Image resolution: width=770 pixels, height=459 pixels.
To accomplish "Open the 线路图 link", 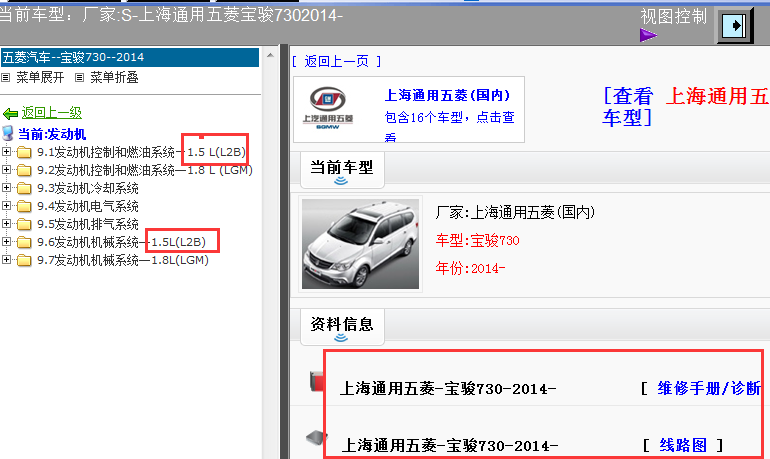I will [683, 445].
